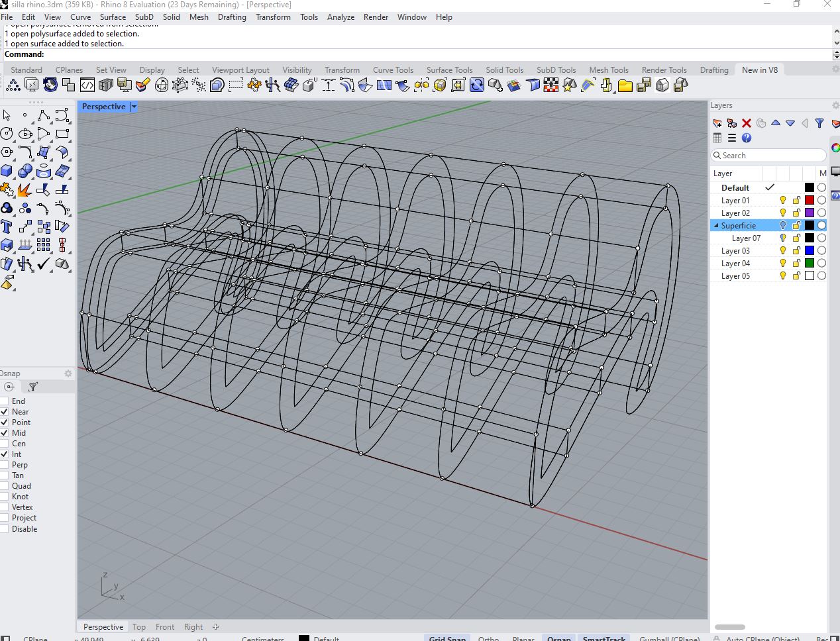
Task: Select the text tool in the sidebar
Action: pos(7,226)
